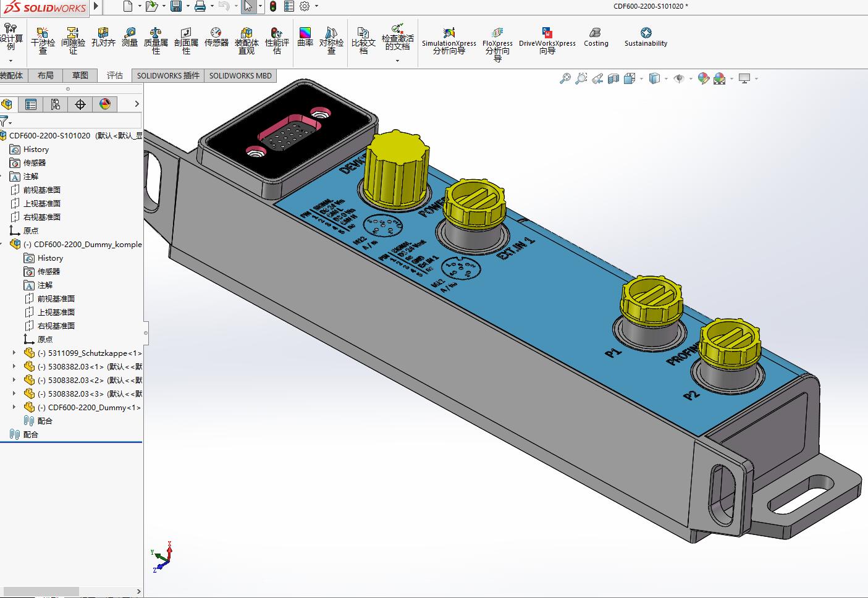Click Check Active Document (检查激活的文档)
The height and width of the screenshot is (598, 868).
point(397,38)
